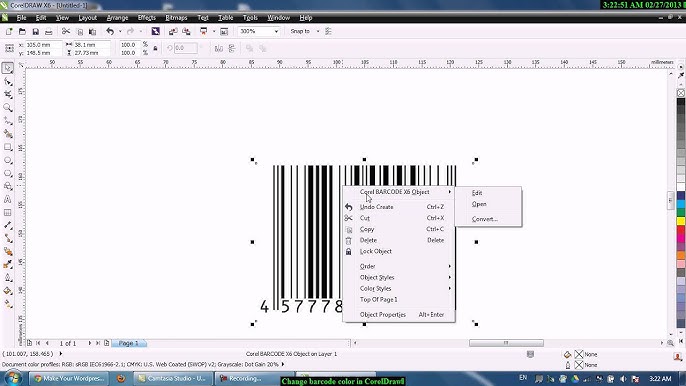Screen dimensions: 686x386
Task: Open the zoom level 300% dropdown
Action: pos(276,32)
